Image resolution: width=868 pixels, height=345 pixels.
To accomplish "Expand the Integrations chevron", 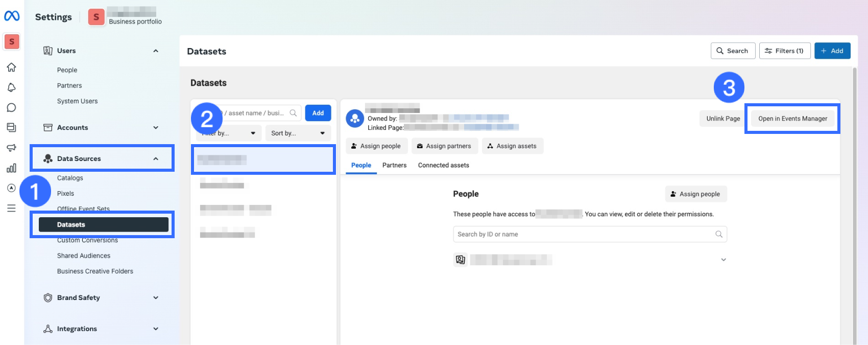I will click(156, 329).
